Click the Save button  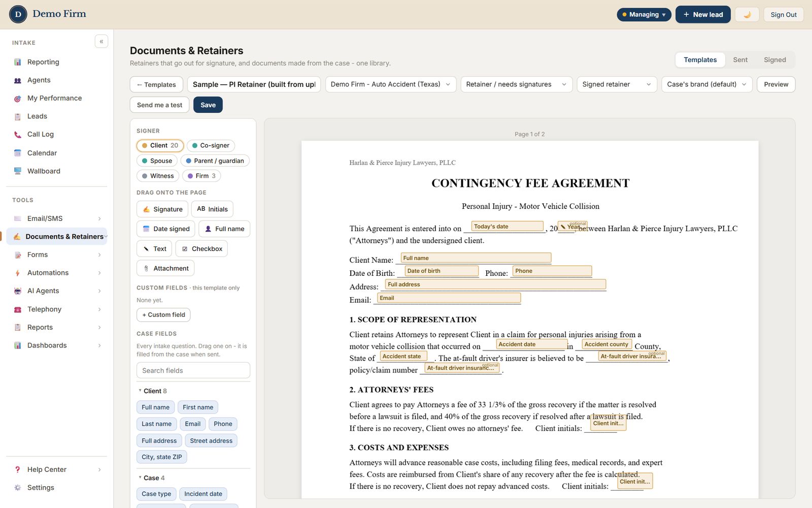click(x=208, y=105)
